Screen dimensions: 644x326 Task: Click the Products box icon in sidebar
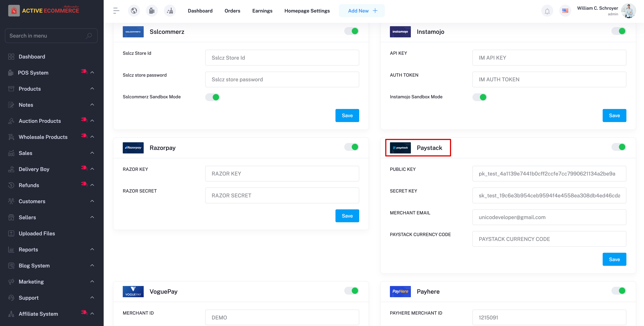tap(11, 89)
